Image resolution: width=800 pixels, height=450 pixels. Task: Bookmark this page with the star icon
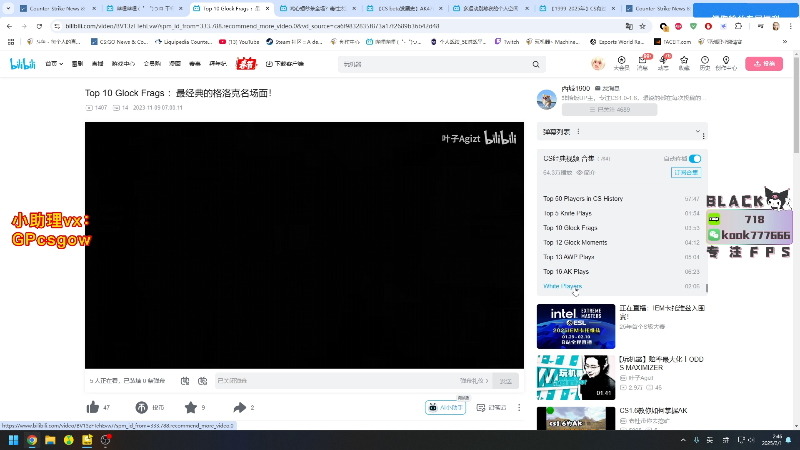[x=642, y=26]
